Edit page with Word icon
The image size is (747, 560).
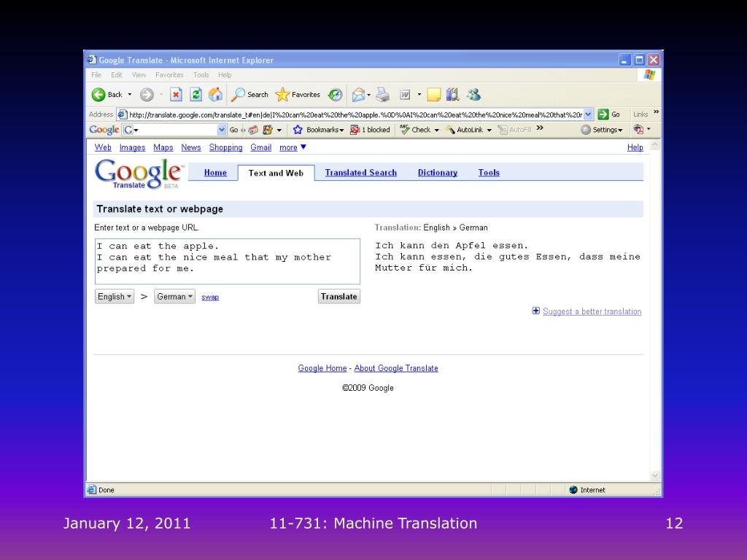(x=405, y=95)
